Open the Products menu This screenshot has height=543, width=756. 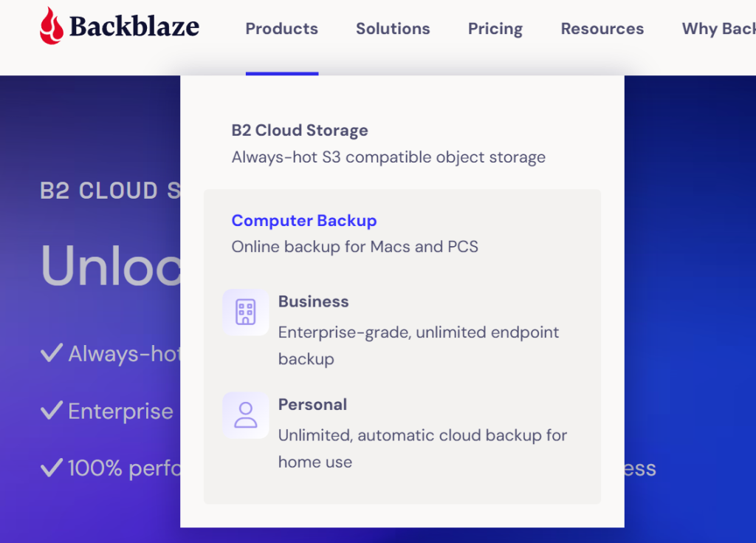(281, 29)
